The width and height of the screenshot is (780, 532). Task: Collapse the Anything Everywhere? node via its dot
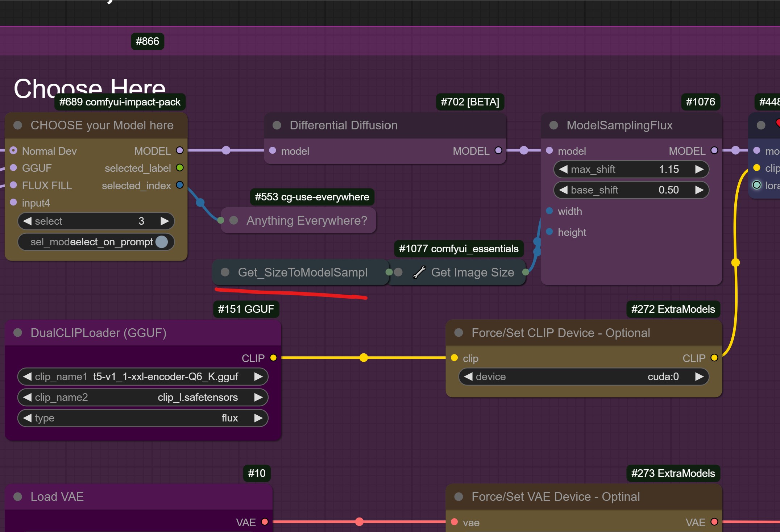coord(234,220)
